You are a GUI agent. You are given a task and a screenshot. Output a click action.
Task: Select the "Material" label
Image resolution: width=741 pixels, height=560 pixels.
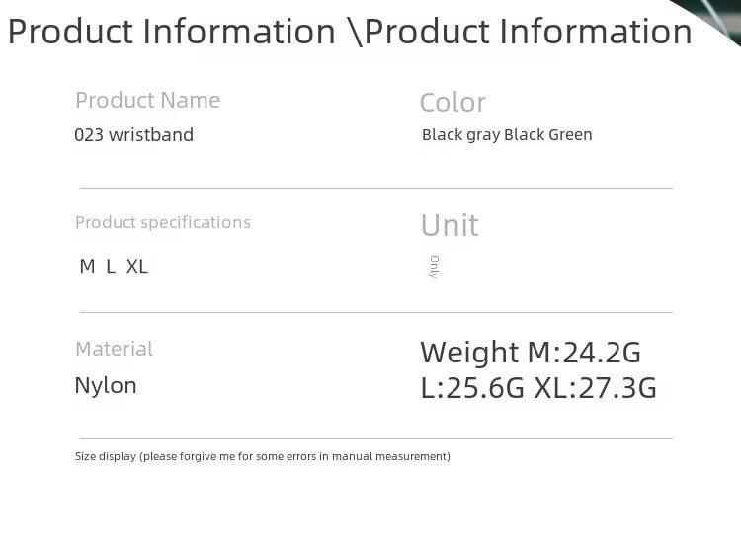tap(114, 349)
